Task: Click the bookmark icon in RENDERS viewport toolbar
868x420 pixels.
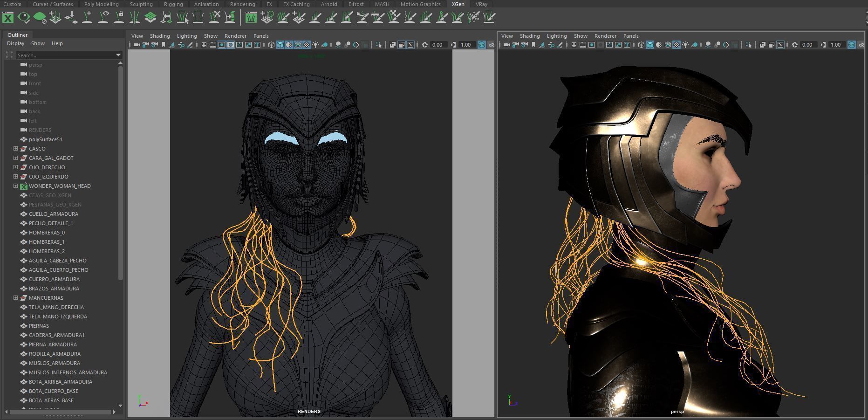Action: (163, 45)
